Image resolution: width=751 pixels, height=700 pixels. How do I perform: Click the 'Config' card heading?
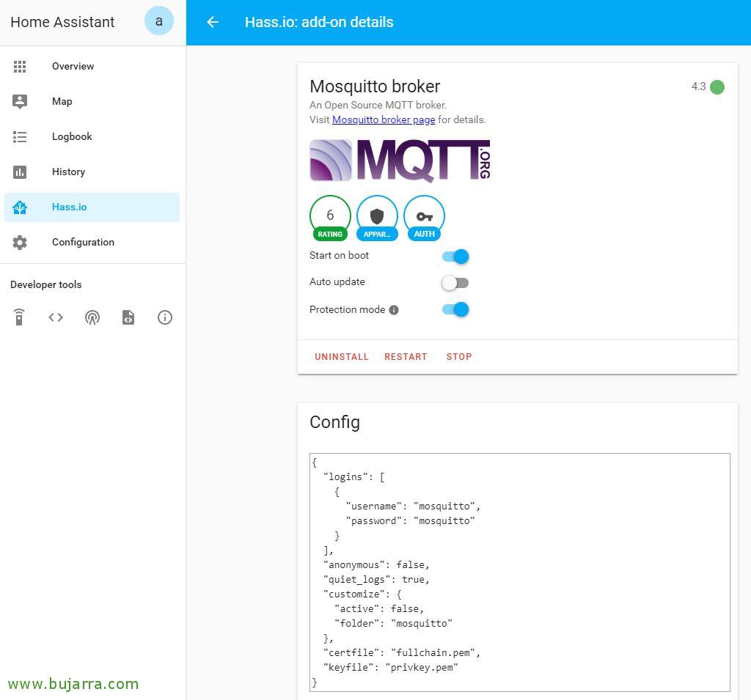(x=334, y=422)
